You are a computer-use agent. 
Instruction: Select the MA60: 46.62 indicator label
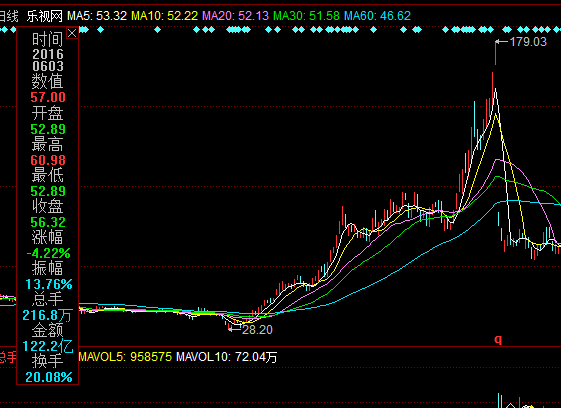tap(377, 16)
